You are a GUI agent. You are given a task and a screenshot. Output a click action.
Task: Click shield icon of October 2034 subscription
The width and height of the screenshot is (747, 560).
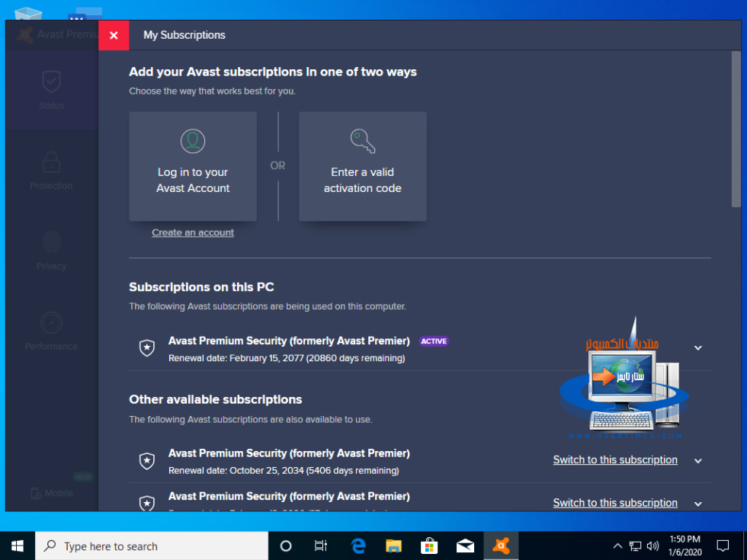coord(146,461)
